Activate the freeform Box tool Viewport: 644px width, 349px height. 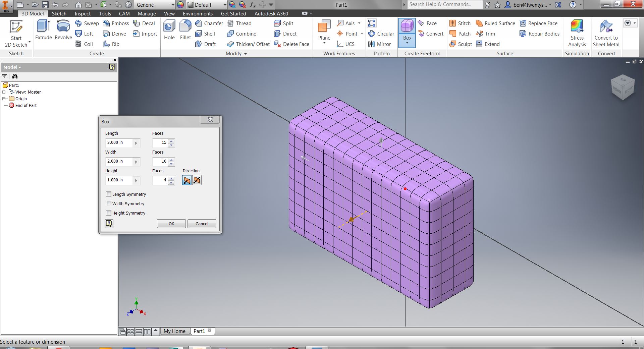(407, 32)
